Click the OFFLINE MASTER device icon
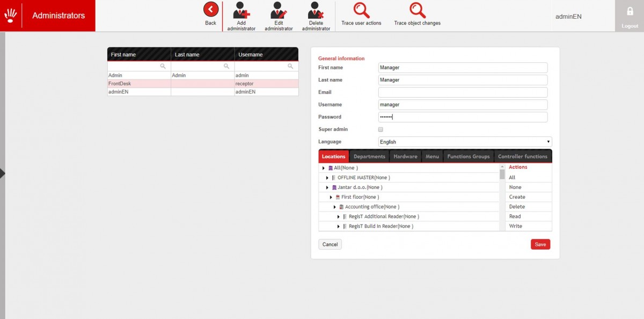The image size is (644, 319). click(334, 178)
